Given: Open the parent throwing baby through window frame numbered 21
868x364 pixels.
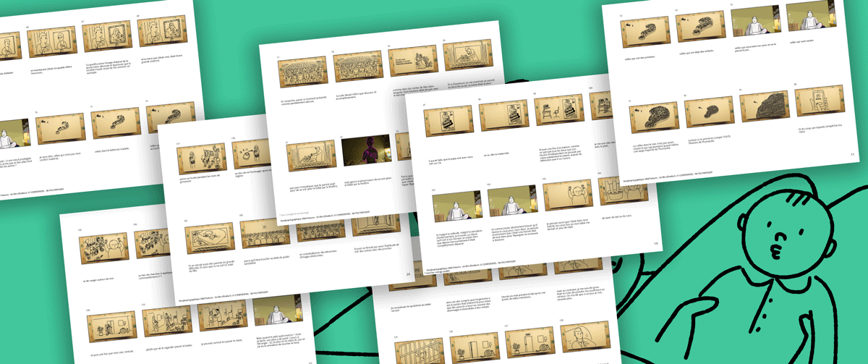Looking at the screenshot, I should 310,157.
